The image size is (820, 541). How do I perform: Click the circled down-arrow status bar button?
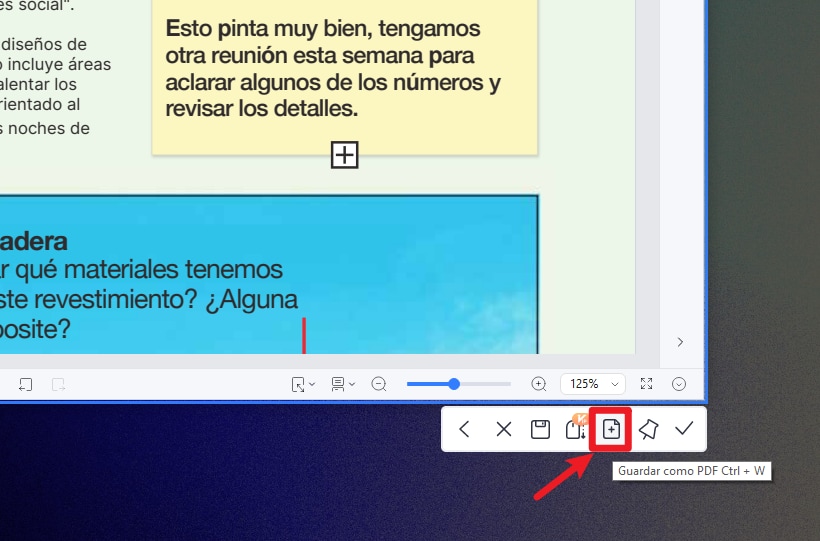(680, 384)
